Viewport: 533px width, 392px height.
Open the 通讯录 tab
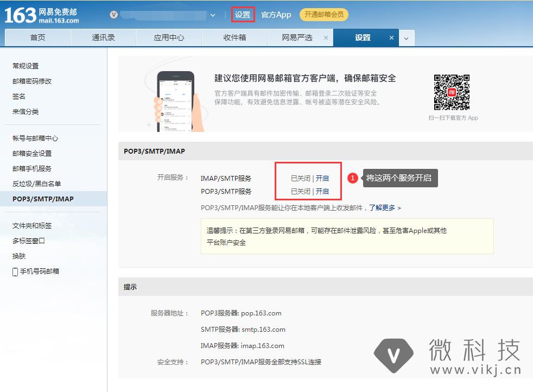tap(103, 38)
